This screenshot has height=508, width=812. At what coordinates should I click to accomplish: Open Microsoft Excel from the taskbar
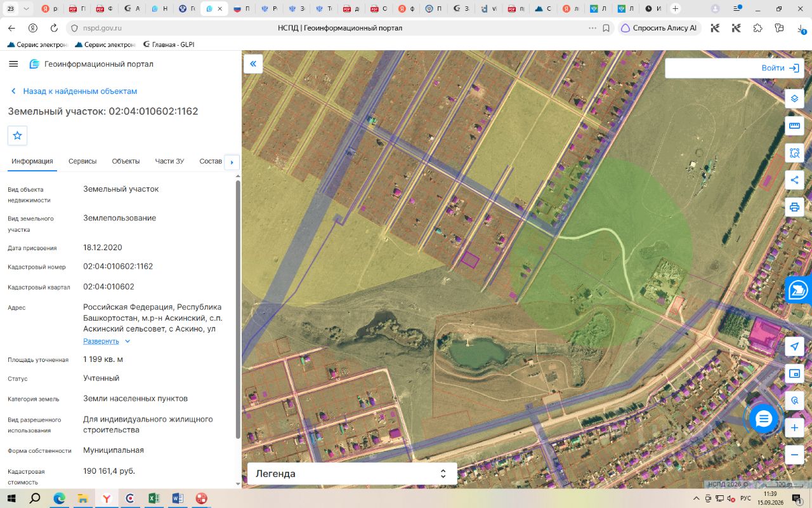154,498
